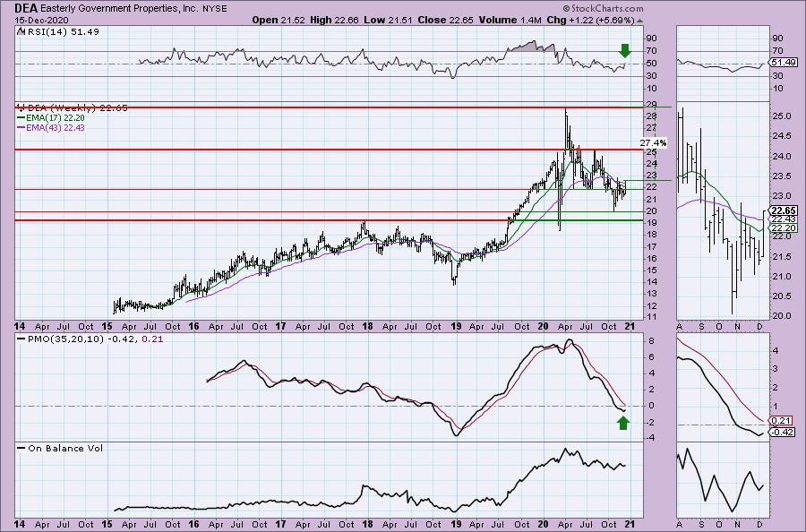The width and height of the screenshot is (806, 532).
Task: Click the DEA (Weekly) 22.65 legend label
Action: tap(77, 108)
